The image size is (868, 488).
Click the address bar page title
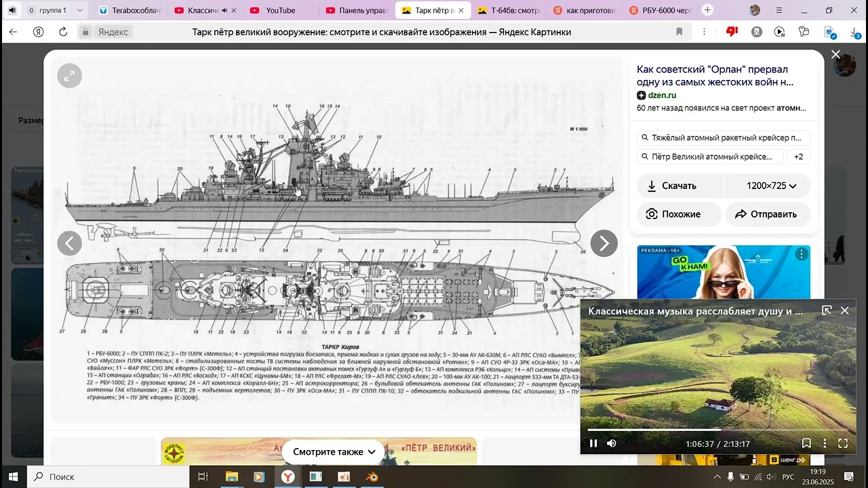tap(382, 32)
